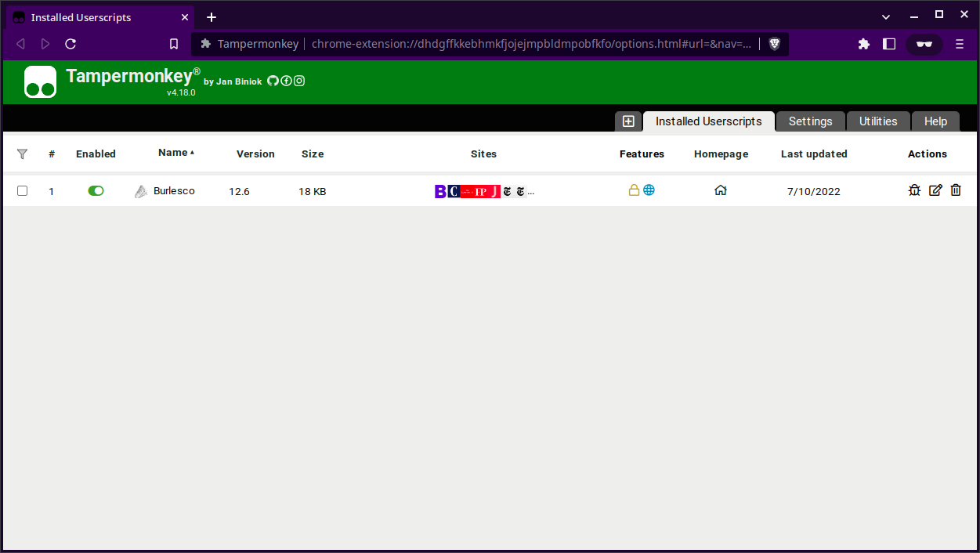
Task: Go forward to the next page
Action: coord(45,44)
